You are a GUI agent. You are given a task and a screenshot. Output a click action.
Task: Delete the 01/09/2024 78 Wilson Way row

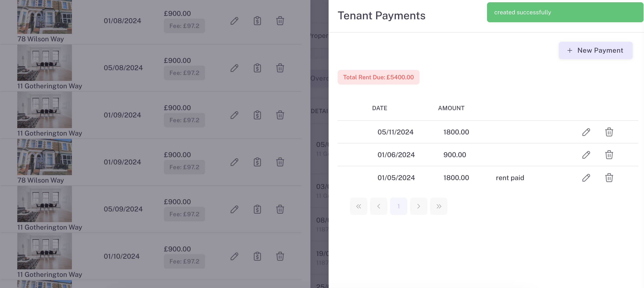280,162
